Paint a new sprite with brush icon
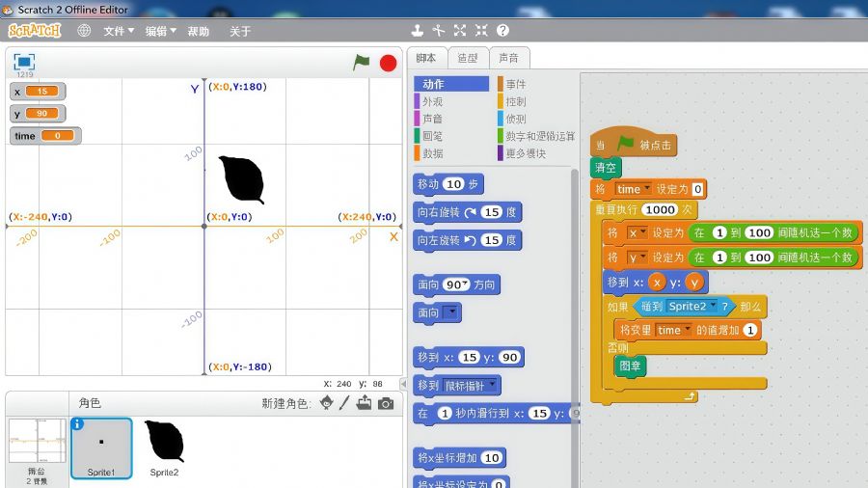This screenshot has width=868, height=488. tap(344, 403)
